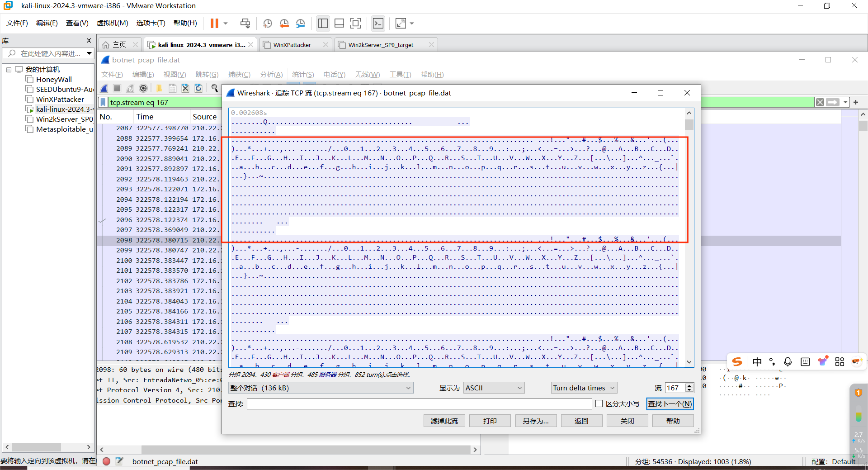Toggle the VMware thumbnail bar view
This screenshot has height=470, width=868.
[x=339, y=23]
